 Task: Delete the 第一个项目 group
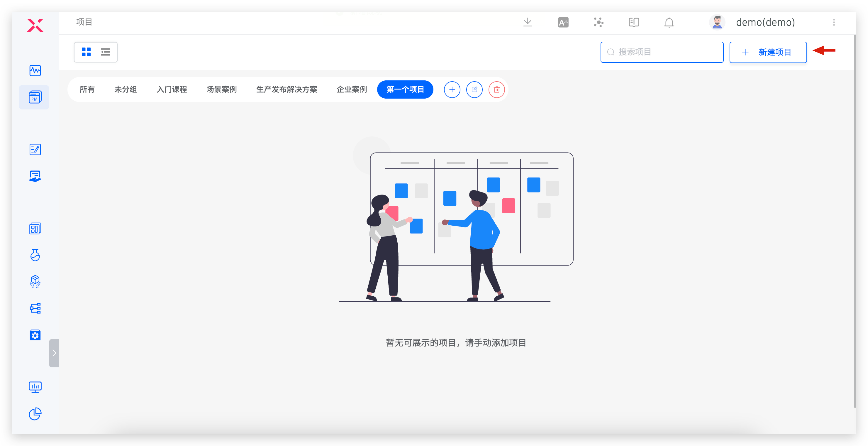coord(496,90)
